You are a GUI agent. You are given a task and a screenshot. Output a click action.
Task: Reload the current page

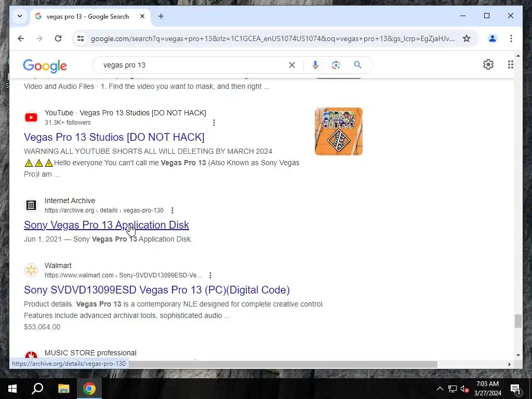(x=58, y=38)
